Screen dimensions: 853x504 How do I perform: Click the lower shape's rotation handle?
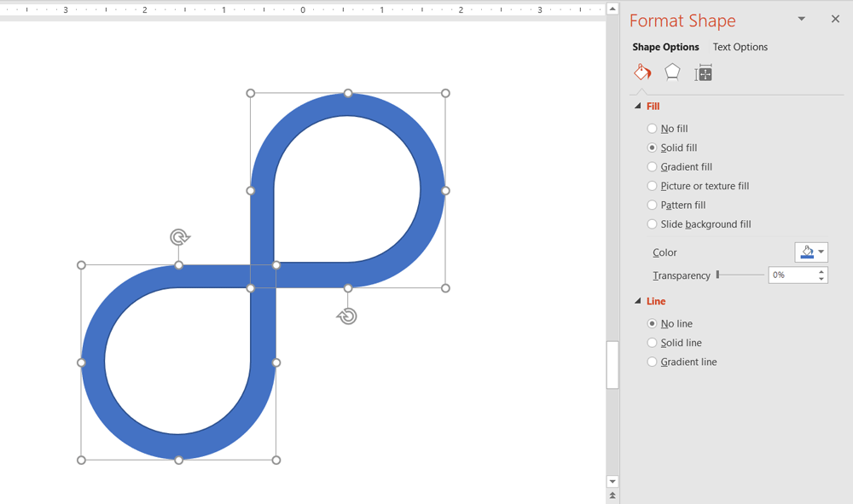179,237
